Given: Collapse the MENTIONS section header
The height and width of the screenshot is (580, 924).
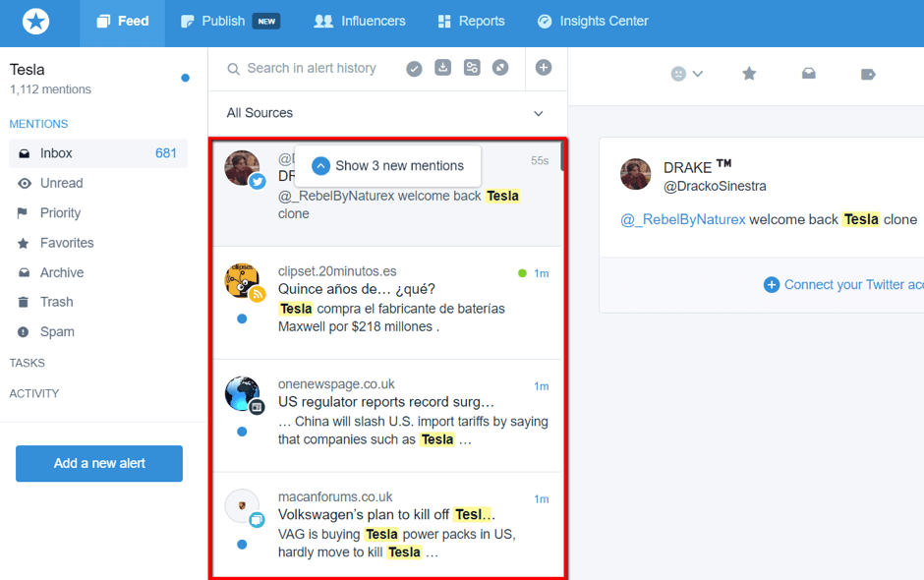Looking at the screenshot, I should coord(39,125).
